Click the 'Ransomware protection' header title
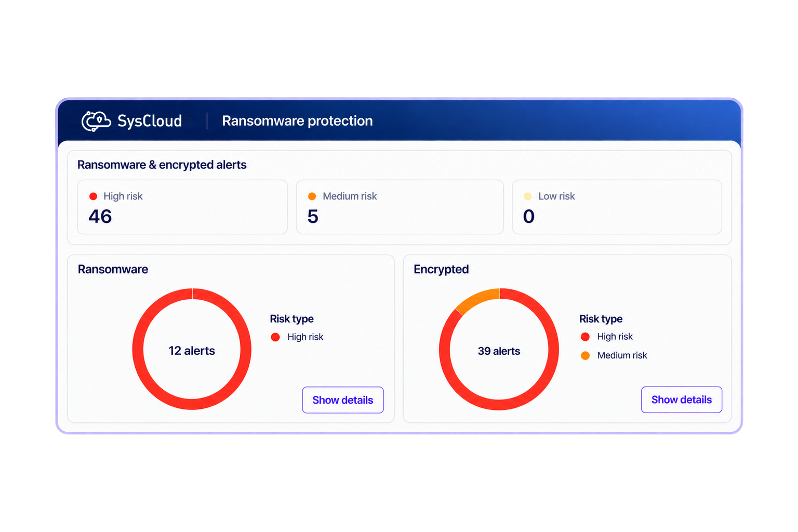The image size is (798, 532). pos(297,121)
